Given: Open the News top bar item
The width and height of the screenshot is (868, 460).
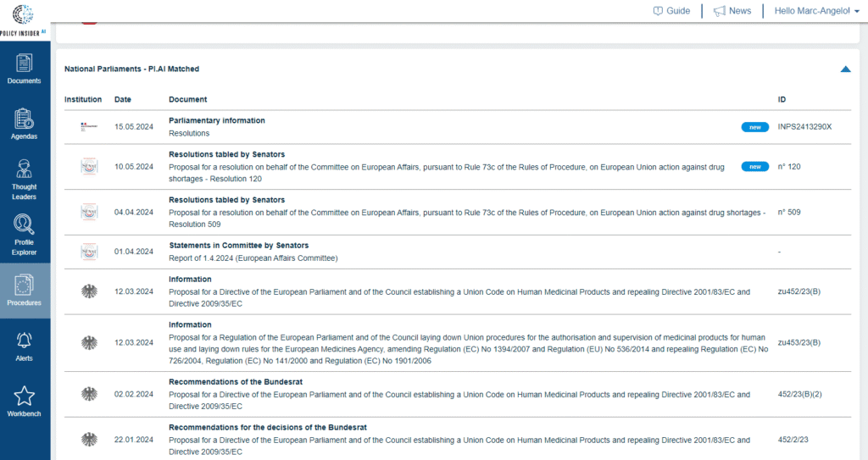Looking at the screenshot, I should point(732,11).
